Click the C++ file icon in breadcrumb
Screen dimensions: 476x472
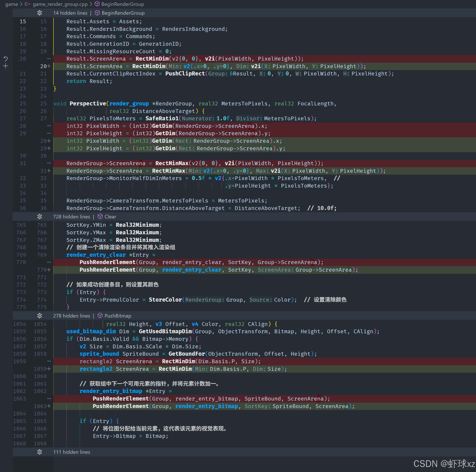pyautogui.click(x=28, y=4)
